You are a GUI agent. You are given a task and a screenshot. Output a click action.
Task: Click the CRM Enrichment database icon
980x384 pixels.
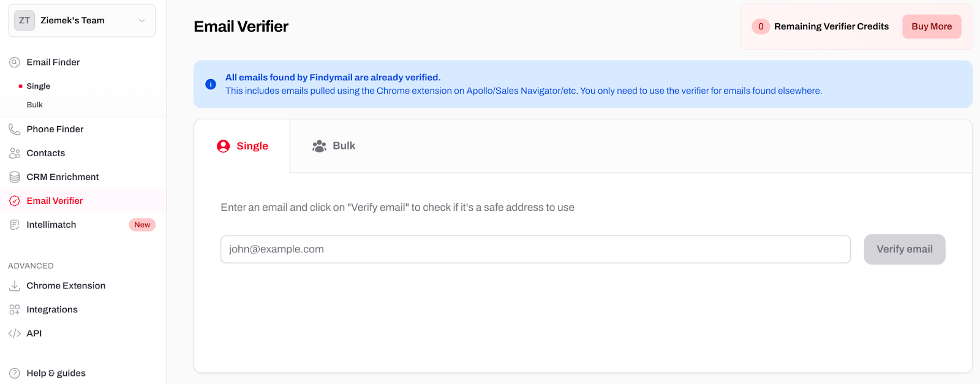pyautogui.click(x=15, y=177)
